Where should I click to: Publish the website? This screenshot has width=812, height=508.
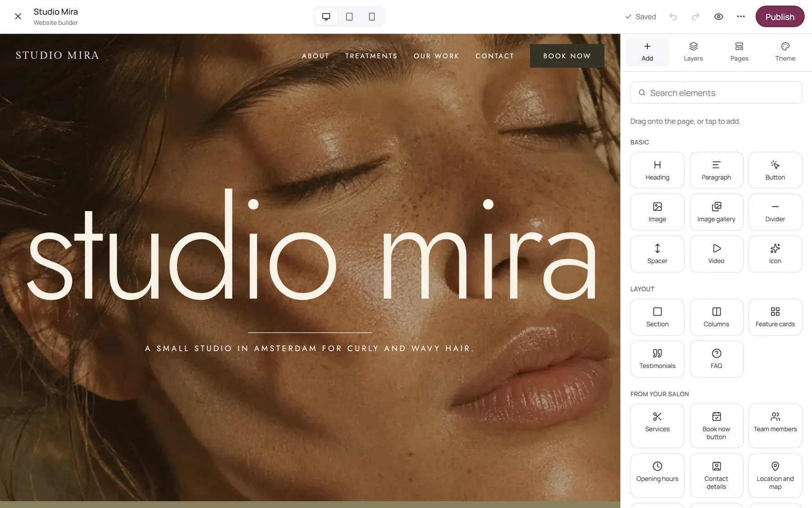click(780, 17)
